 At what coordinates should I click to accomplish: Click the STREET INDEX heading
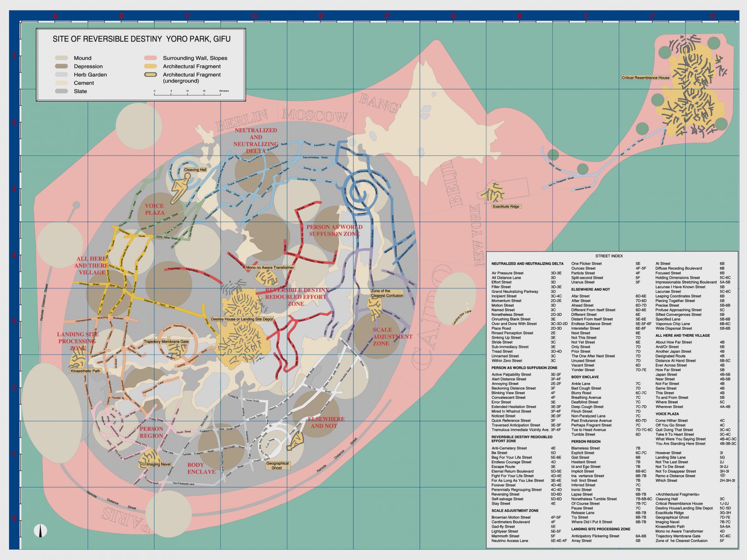(609, 256)
